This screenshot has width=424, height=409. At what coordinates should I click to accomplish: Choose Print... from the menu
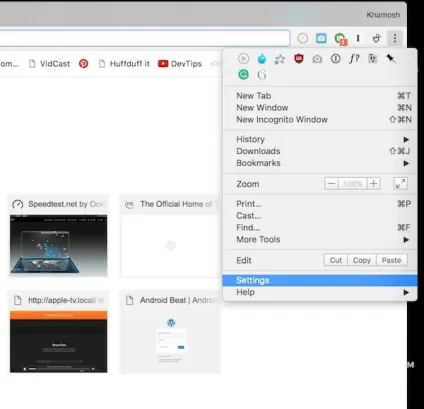point(320,204)
